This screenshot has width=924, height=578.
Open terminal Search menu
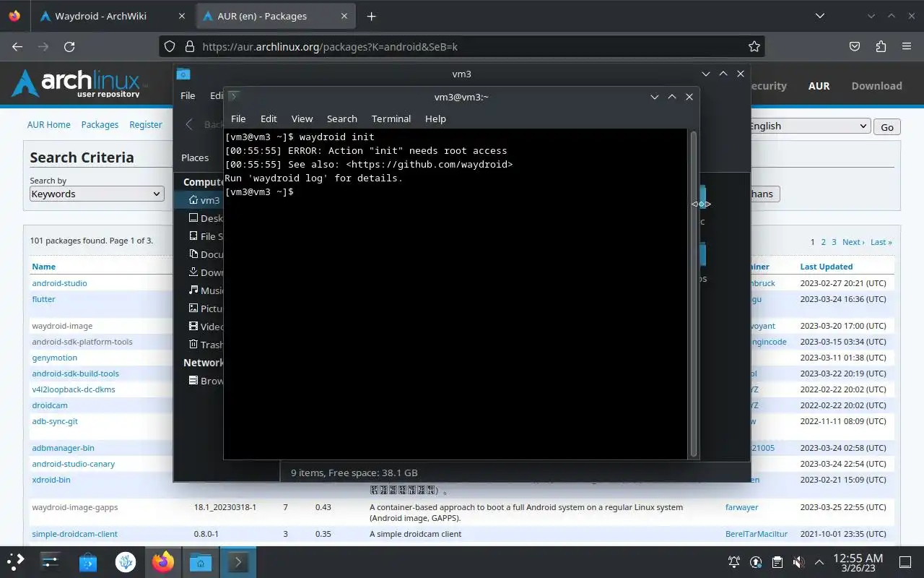342,118
